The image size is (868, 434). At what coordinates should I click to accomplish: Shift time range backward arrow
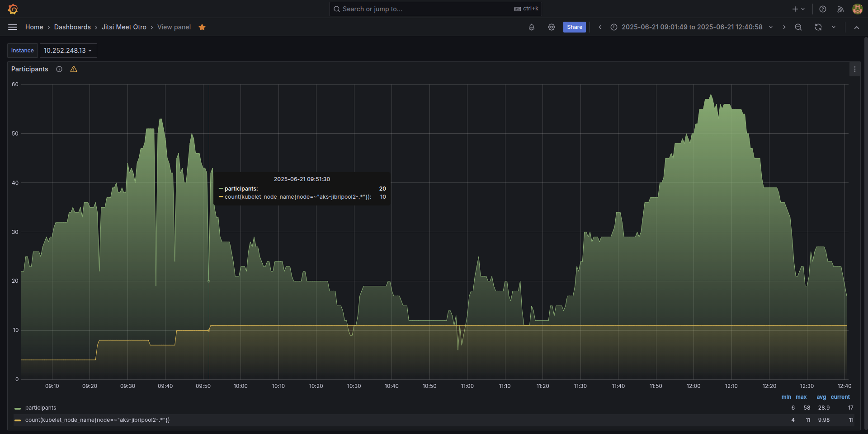[600, 27]
